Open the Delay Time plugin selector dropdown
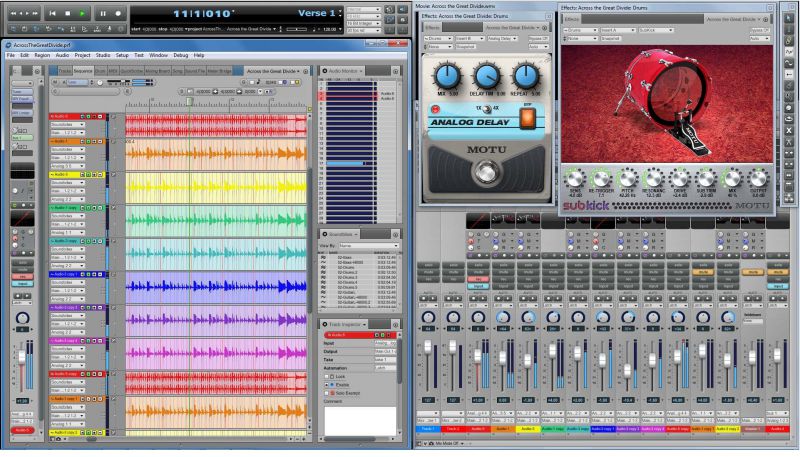800x457 pixels. click(502, 39)
